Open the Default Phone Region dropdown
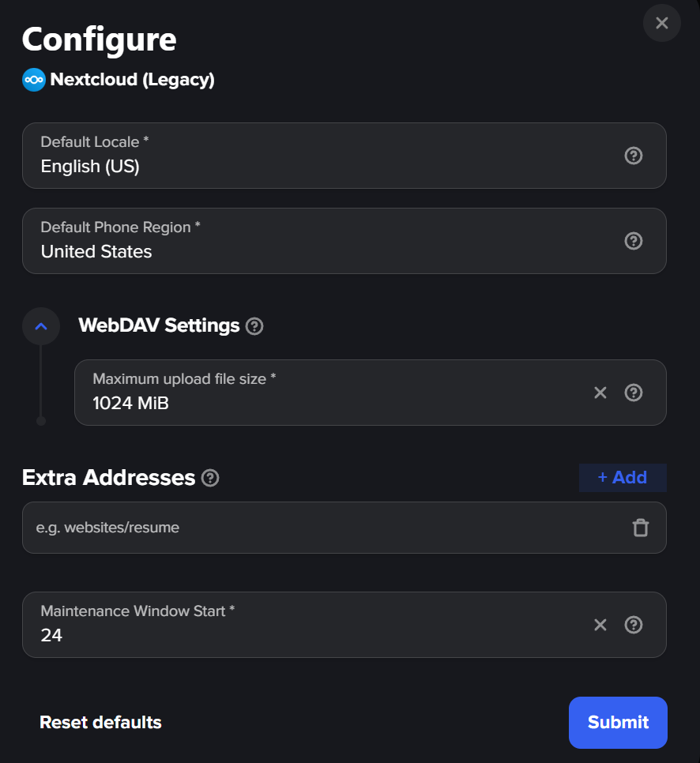Viewport: 700px width, 763px height. tap(316, 241)
